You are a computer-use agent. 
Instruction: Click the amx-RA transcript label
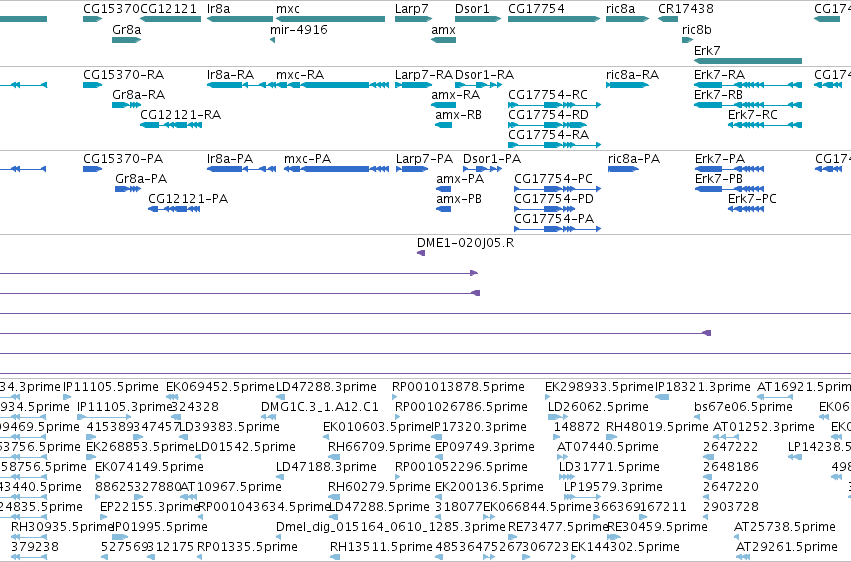455,94
